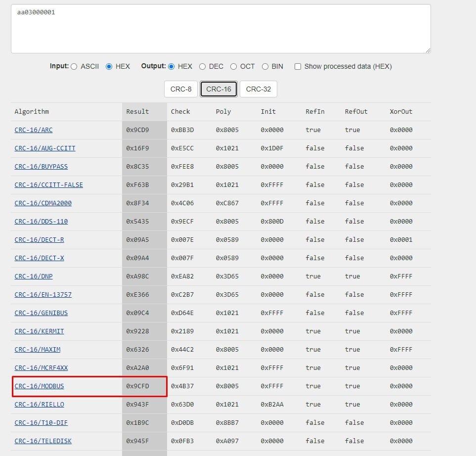Click the TELEDISK poly value 0xA097
Viewport: 476px width, 456px height.
click(x=227, y=441)
